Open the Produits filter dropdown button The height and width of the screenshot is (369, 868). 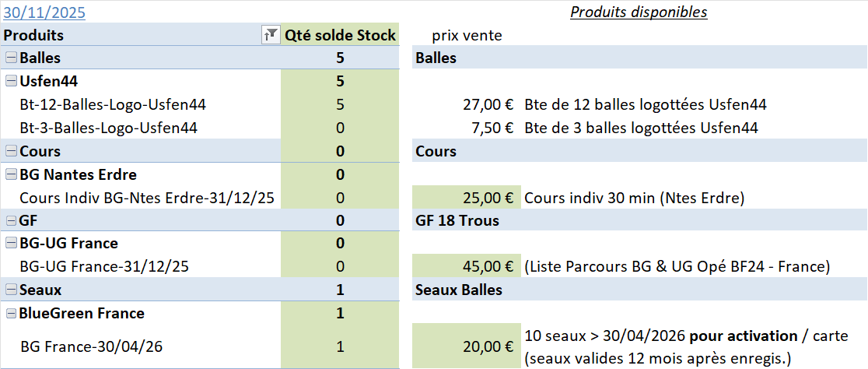click(x=271, y=35)
